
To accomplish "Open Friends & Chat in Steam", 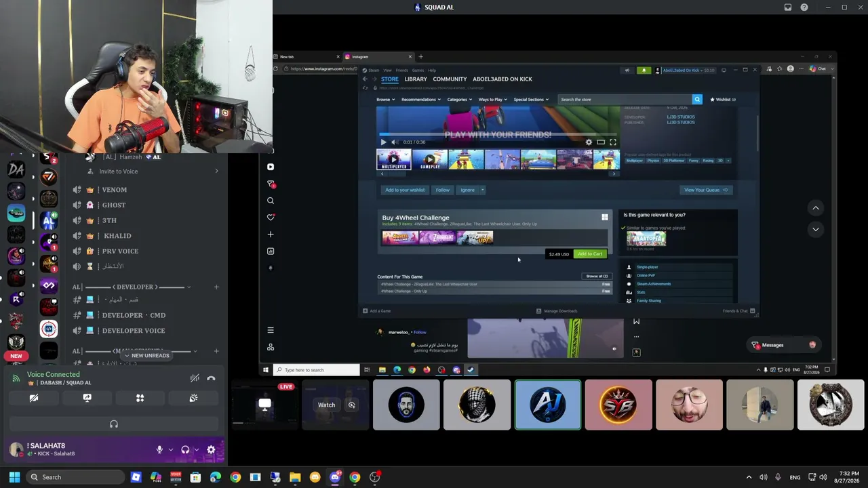I will 738,311.
